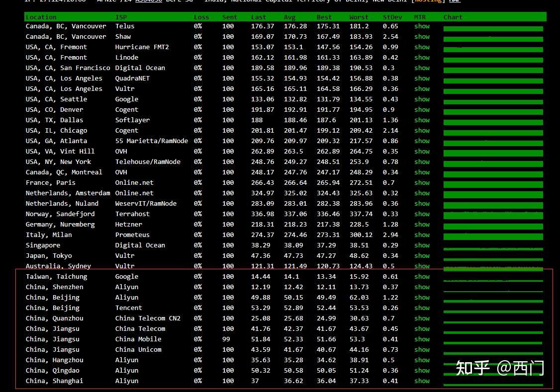Show MTR for Los Angeles QuadraNET
This screenshot has height=392, width=560.
422,78
